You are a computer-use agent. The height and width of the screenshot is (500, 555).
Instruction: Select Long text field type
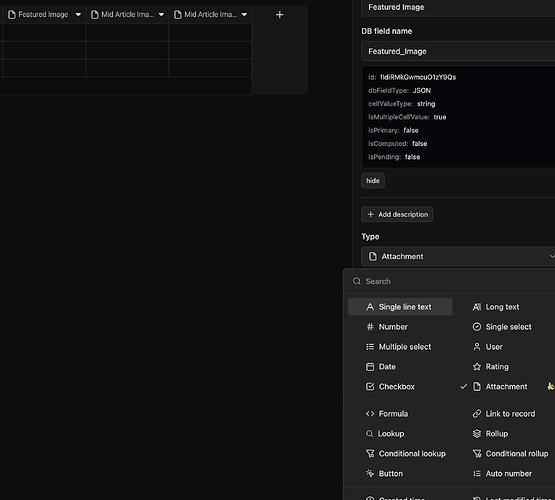pos(502,307)
